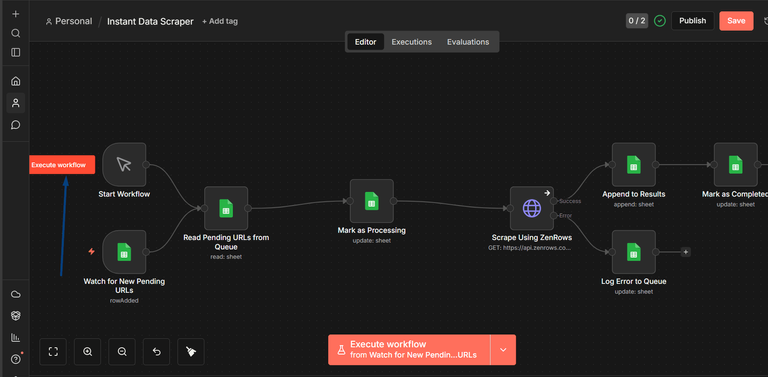
Task: Expand Execute workflow trigger options chevron
Action: pos(503,350)
